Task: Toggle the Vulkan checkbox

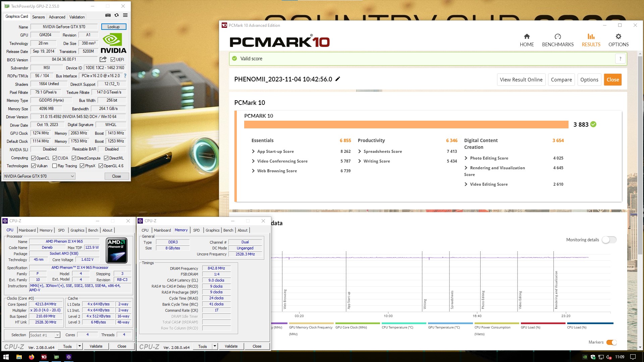Action: [33, 166]
